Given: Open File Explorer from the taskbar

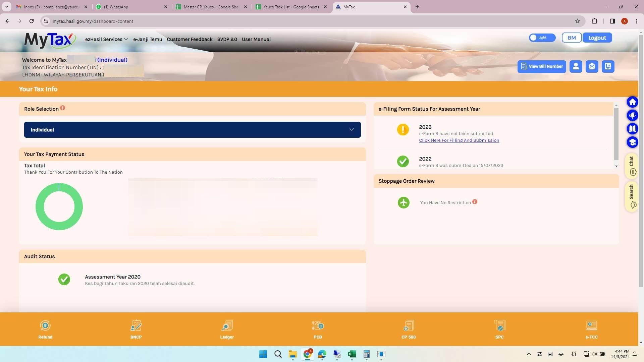Looking at the screenshot, I should pos(293,354).
